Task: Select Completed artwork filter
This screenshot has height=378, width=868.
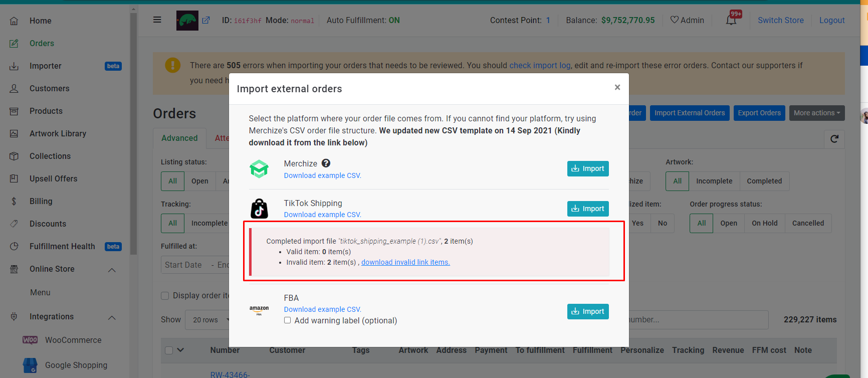Action: click(x=764, y=181)
